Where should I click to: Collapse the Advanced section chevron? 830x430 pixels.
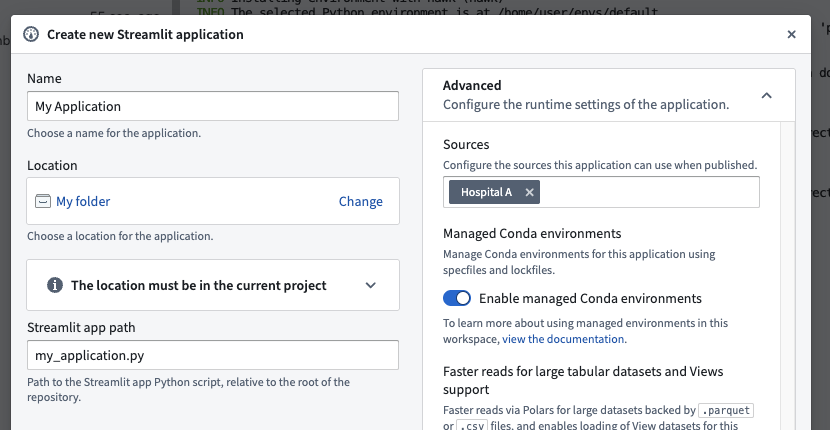pos(766,95)
